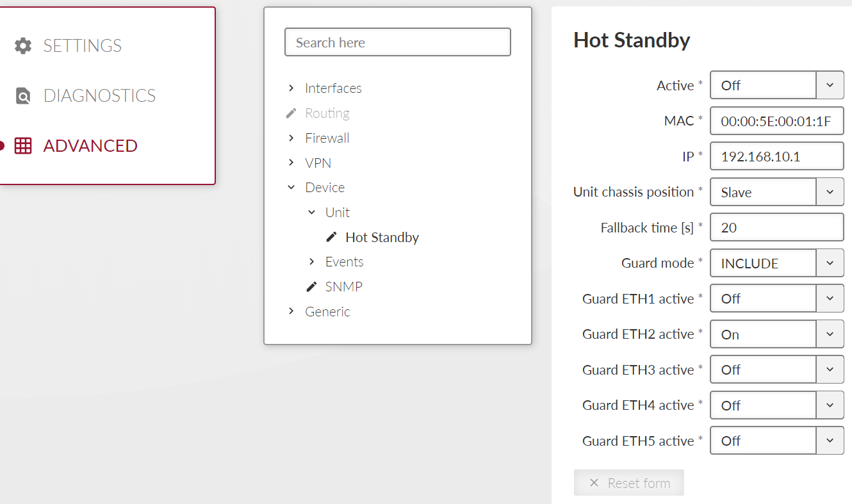
Task: Click the pencil icon next to Routing
Action: click(291, 113)
